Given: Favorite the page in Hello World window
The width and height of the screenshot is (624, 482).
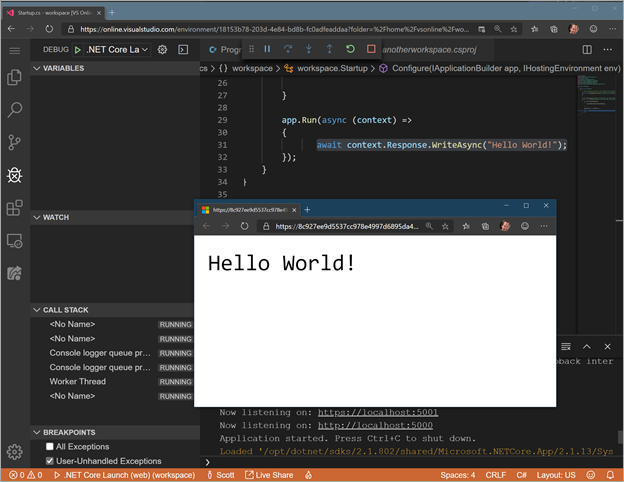Looking at the screenshot, I should 445,226.
